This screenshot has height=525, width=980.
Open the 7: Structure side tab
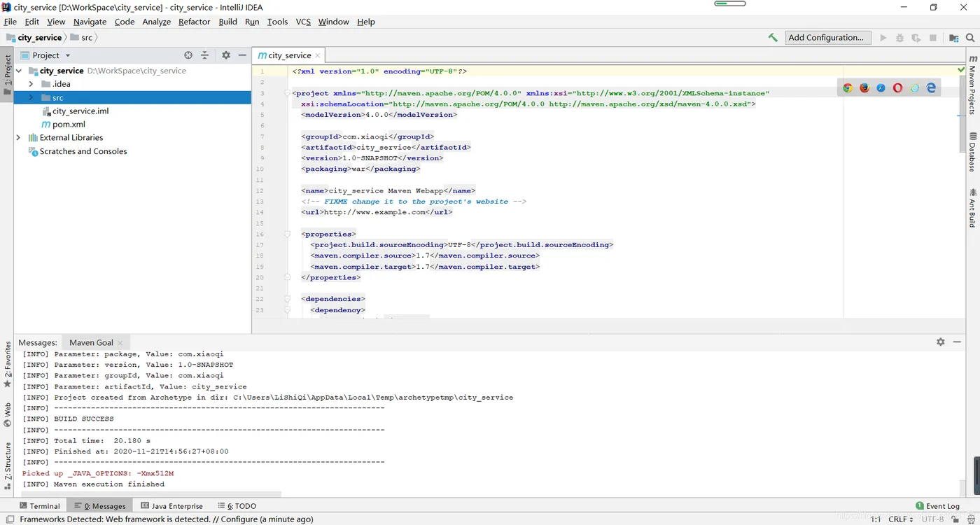coord(7,466)
